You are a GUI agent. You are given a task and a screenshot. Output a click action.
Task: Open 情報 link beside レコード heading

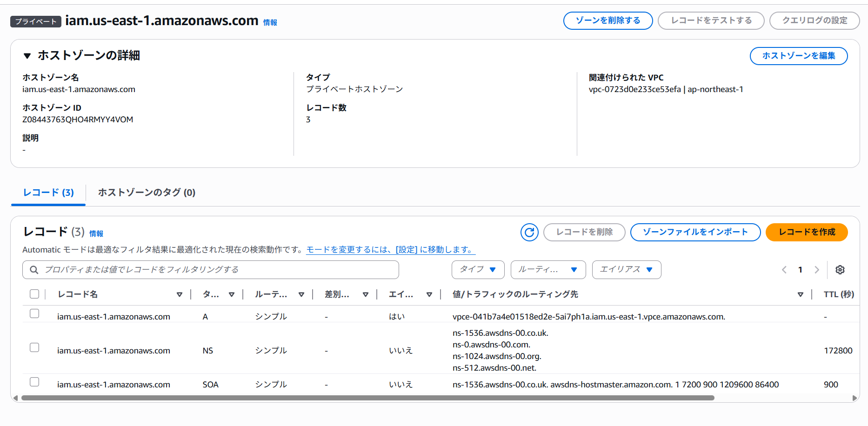[96, 233]
